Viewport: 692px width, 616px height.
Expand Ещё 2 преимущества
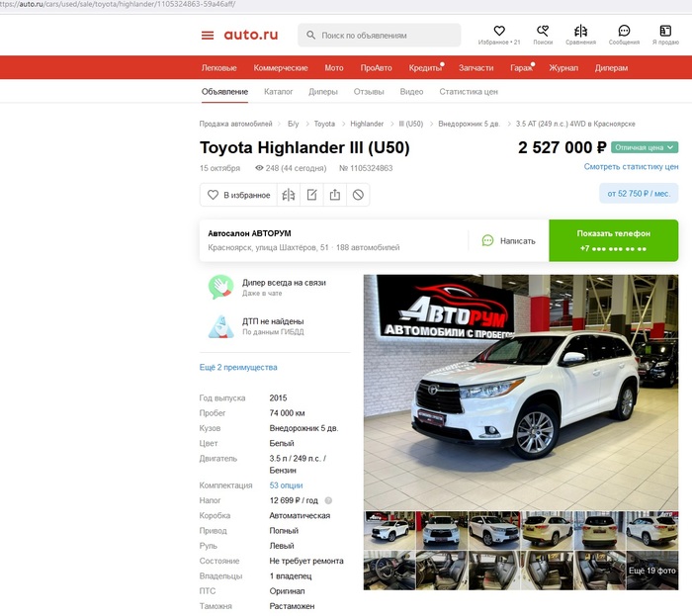pyautogui.click(x=238, y=367)
